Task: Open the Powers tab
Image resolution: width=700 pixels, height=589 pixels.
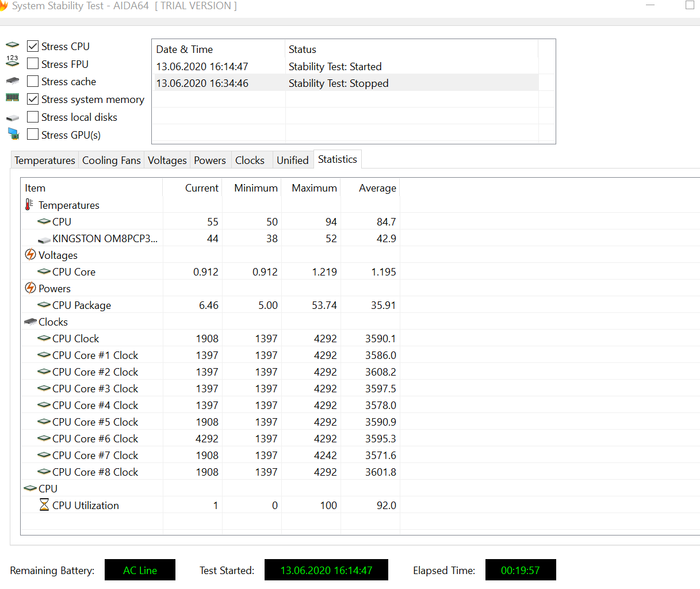Action: [210, 160]
